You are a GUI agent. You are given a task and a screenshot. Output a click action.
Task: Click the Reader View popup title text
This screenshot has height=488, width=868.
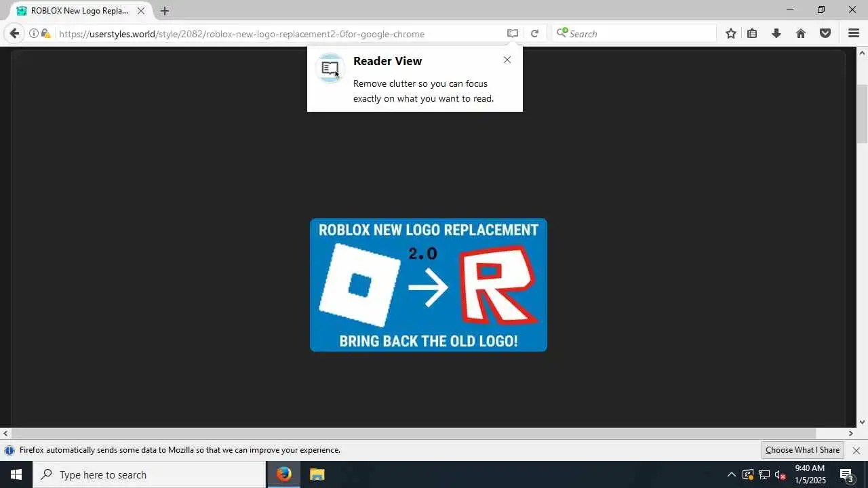tap(387, 61)
